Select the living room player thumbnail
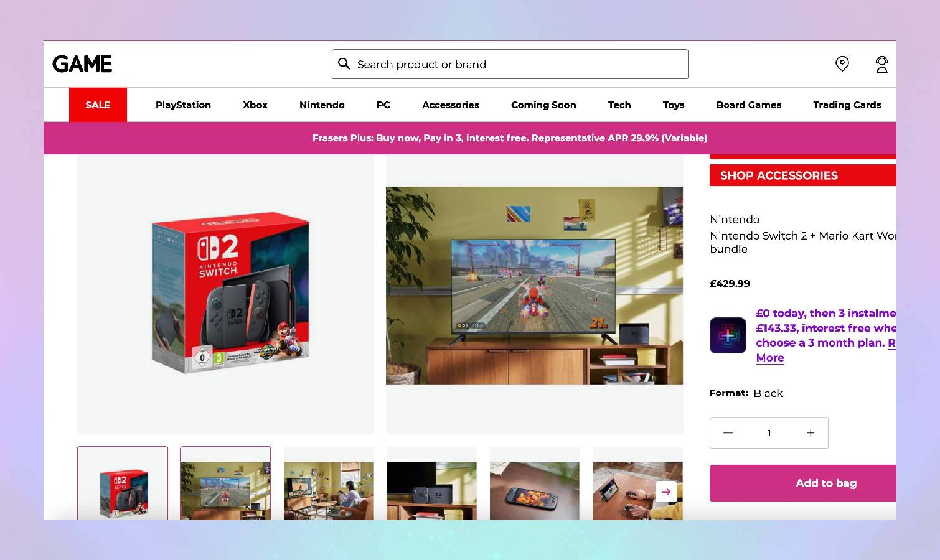Viewport: 940px width, 560px height. tap(329, 483)
